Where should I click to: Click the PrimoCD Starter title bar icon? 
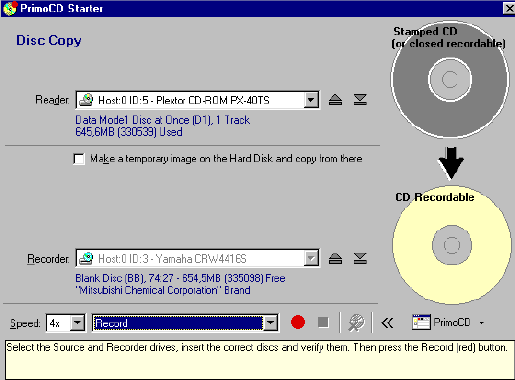point(9,8)
